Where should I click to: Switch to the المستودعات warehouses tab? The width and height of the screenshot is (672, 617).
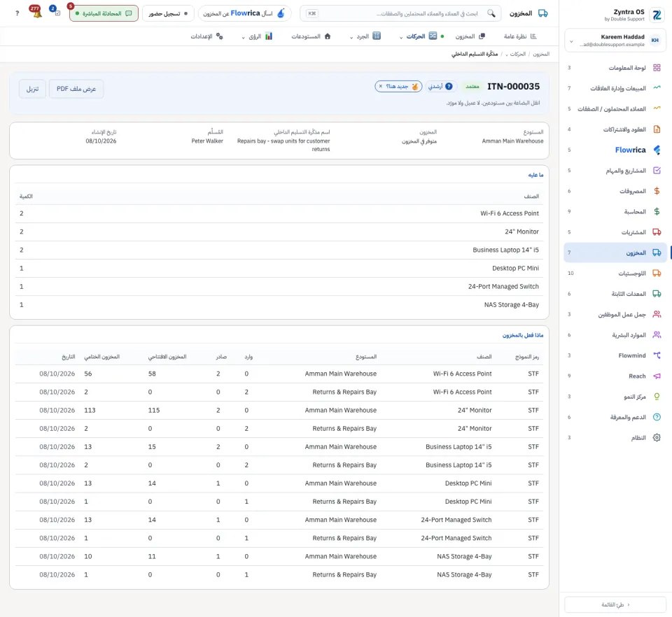click(311, 36)
